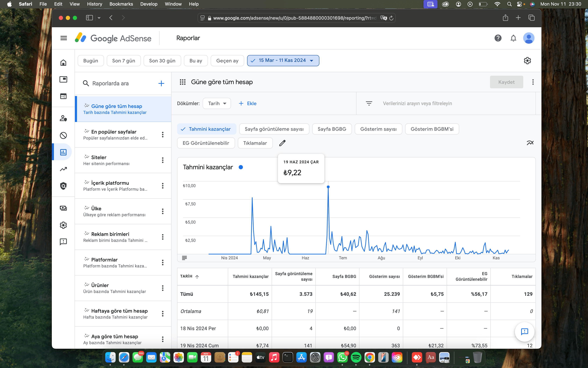Open Account settings gear in sidebar

63,225
